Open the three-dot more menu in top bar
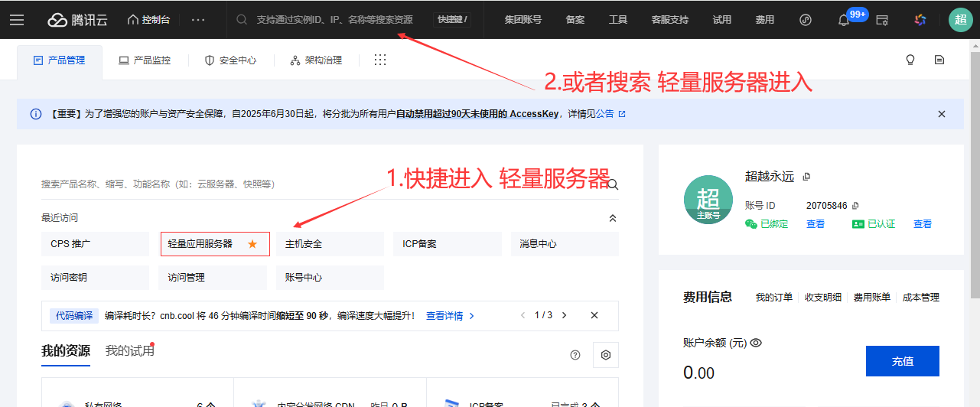This screenshot has height=407, width=980. 198,20
